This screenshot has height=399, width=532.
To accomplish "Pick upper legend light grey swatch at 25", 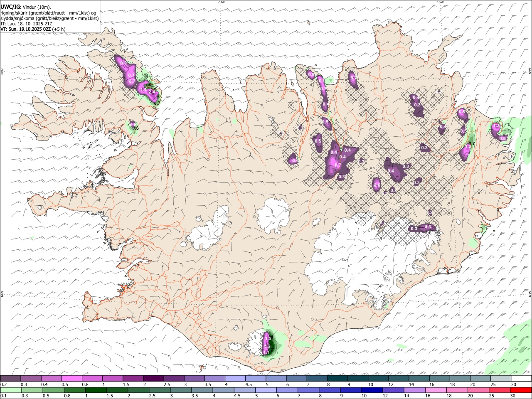I will point(500,378).
